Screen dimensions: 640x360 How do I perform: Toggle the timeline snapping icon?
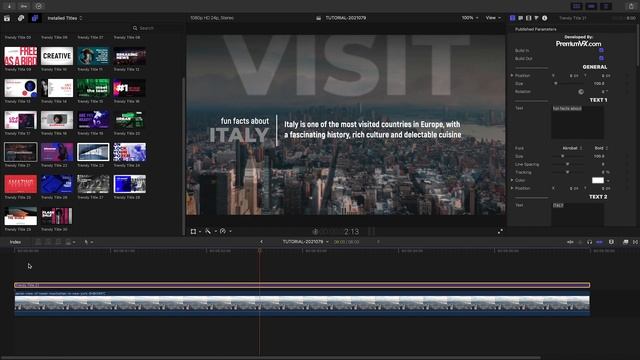pos(599,242)
